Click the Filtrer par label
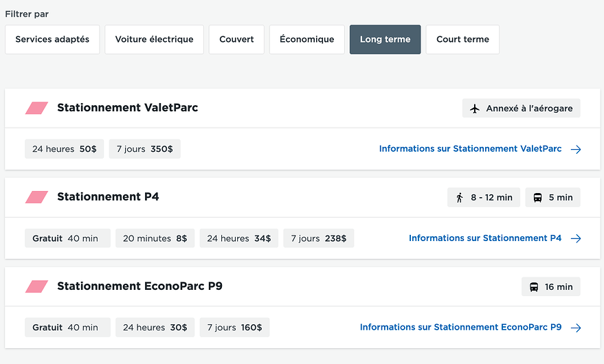604x364 pixels. point(27,14)
